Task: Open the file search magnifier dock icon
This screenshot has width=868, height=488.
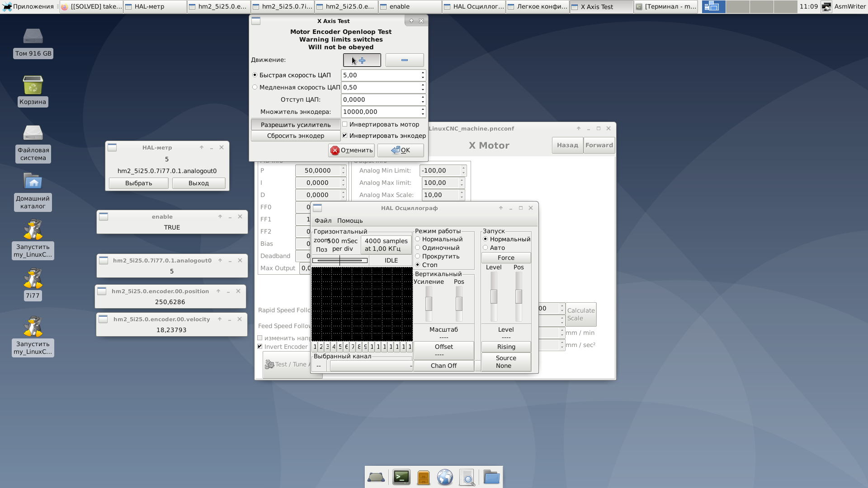Action: click(467, 477)
